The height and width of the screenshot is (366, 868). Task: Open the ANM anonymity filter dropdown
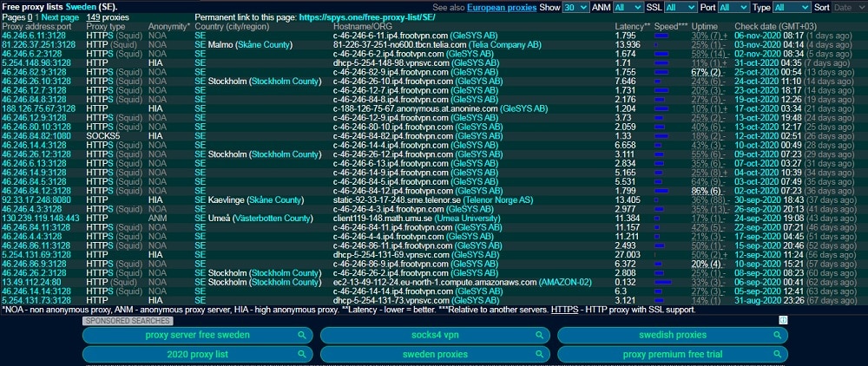628,7
